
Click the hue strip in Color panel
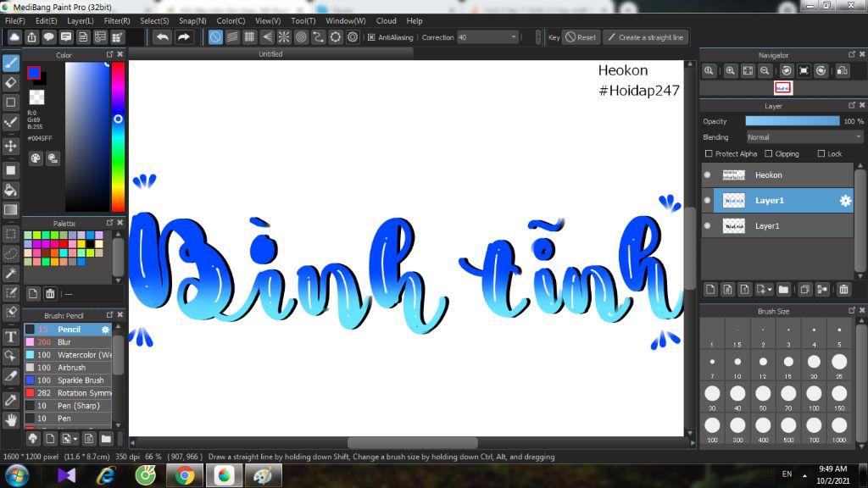(118, 136)
